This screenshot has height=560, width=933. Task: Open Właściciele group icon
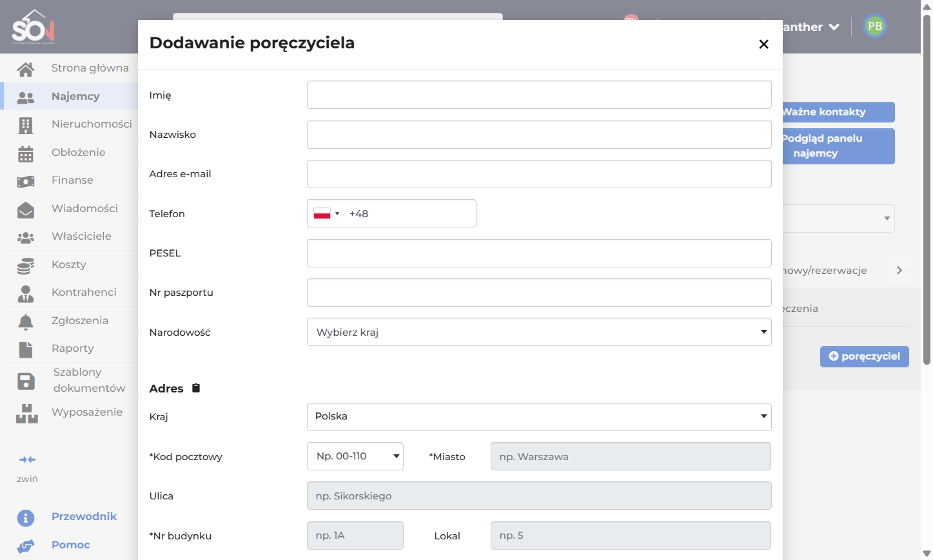click(26, 238)
